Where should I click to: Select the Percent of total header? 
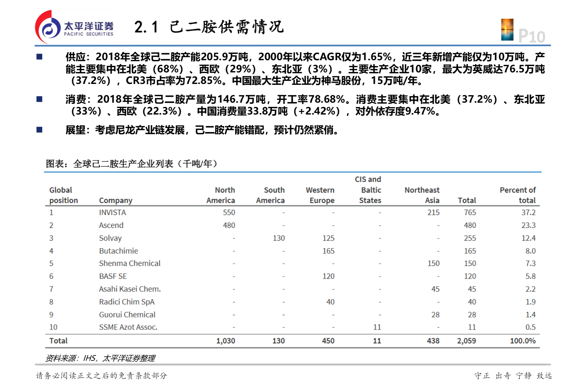[518, 195]
